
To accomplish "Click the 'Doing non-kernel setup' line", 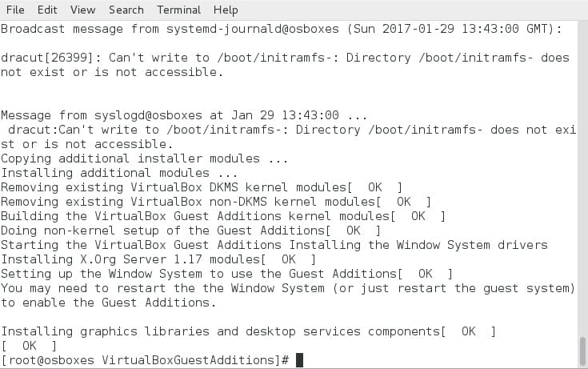I will point(160,231).
